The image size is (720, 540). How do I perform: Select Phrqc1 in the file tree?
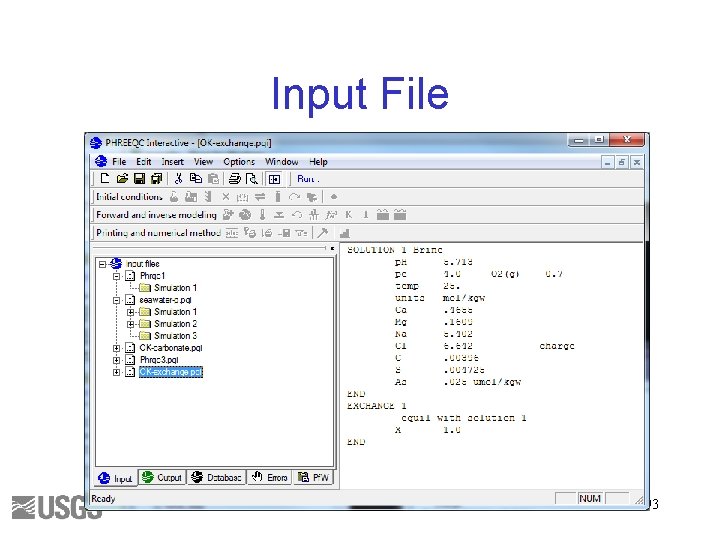point(152,276)
